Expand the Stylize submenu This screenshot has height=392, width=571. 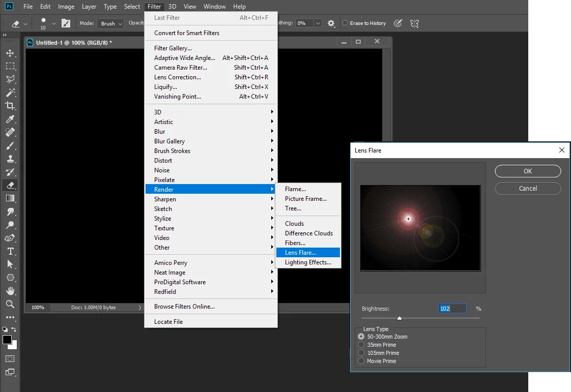[211, 219]
